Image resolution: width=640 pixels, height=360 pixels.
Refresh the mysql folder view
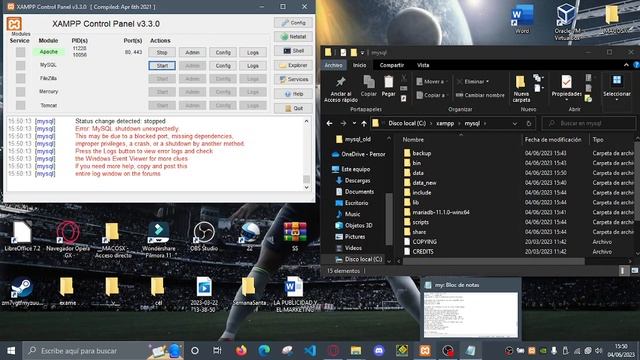click(x=529, y=123)
